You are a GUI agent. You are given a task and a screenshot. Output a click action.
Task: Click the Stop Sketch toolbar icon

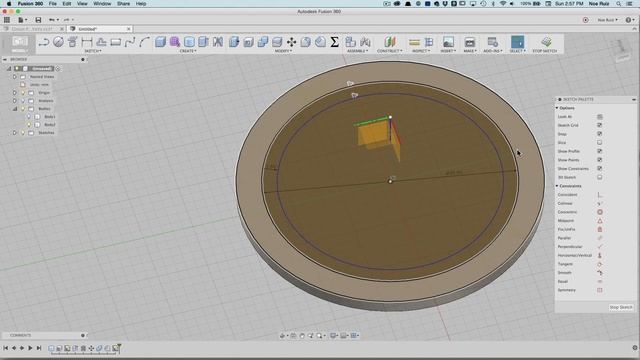click(546, 42)
